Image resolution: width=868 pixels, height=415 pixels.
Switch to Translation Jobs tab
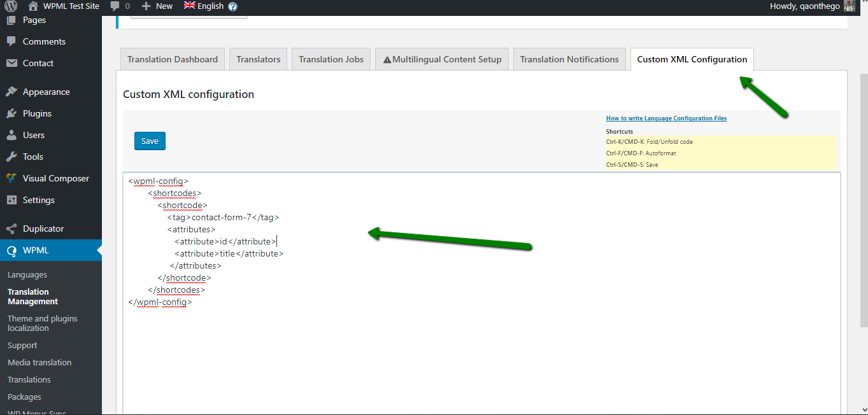click(x=331, y=59)
